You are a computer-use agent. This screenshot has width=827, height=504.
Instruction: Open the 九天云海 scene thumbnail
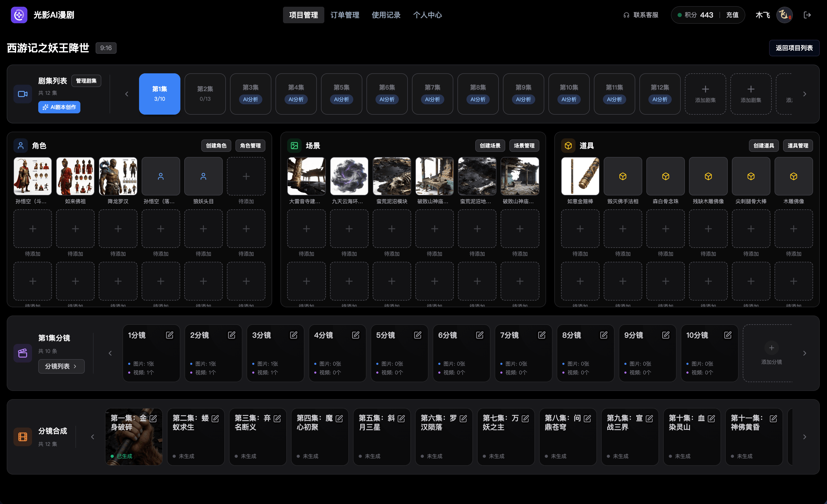[349, 176]
